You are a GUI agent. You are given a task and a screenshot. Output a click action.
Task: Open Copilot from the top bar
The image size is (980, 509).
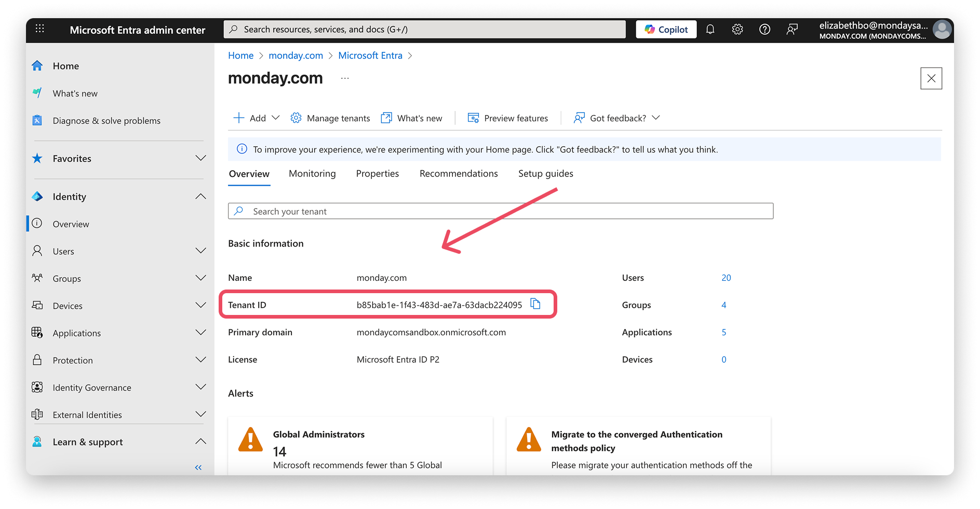(x=666, y=30)
